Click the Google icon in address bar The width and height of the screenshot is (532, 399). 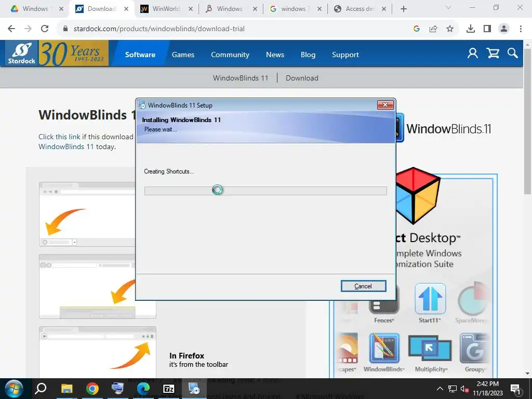click(417, 29)
